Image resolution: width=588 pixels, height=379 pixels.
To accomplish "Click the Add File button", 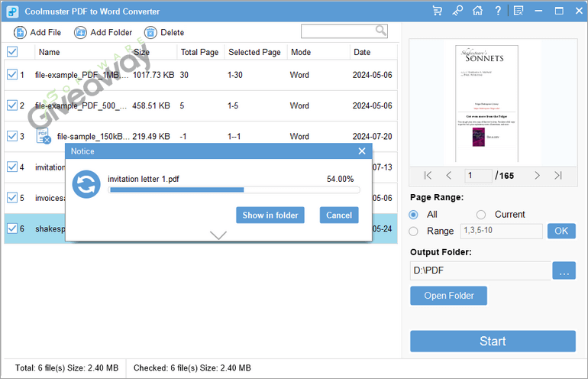I will 37,33.
